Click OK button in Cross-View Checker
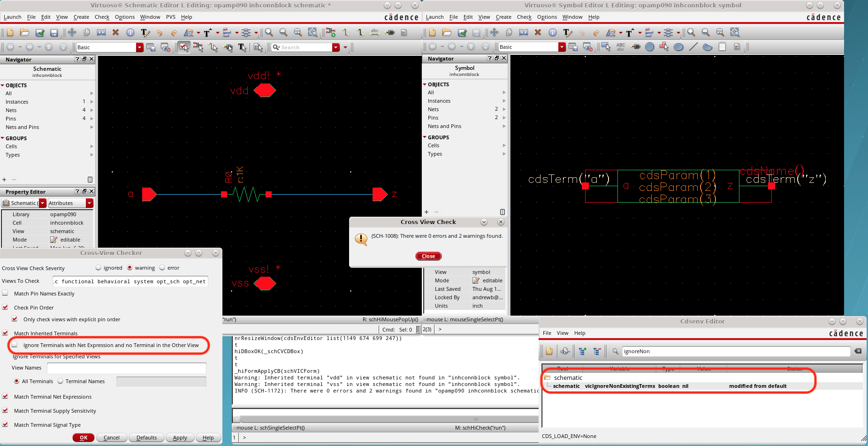 pos(84,438)
